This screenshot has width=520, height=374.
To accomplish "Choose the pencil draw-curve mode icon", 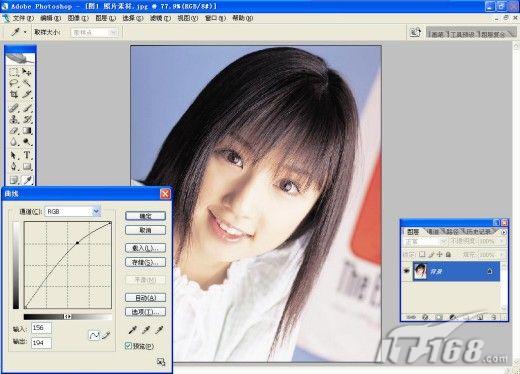I will tap(106, 335).
